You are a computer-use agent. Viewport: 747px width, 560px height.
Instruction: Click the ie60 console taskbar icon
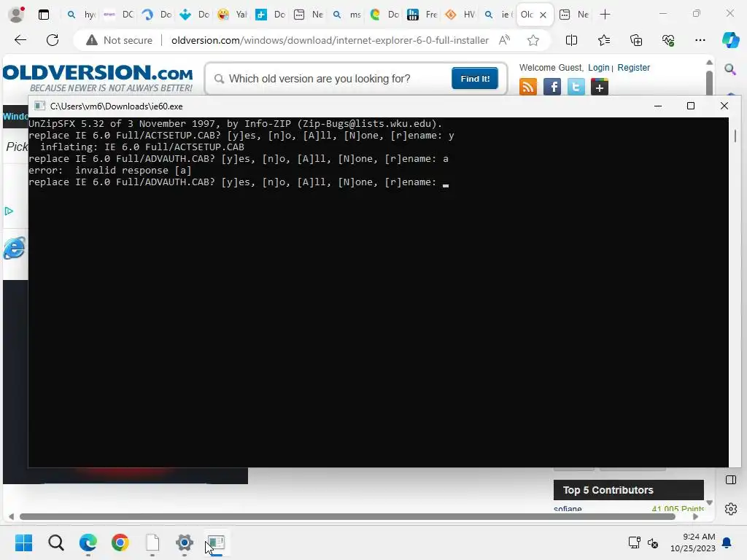click(x=217, y=542)
